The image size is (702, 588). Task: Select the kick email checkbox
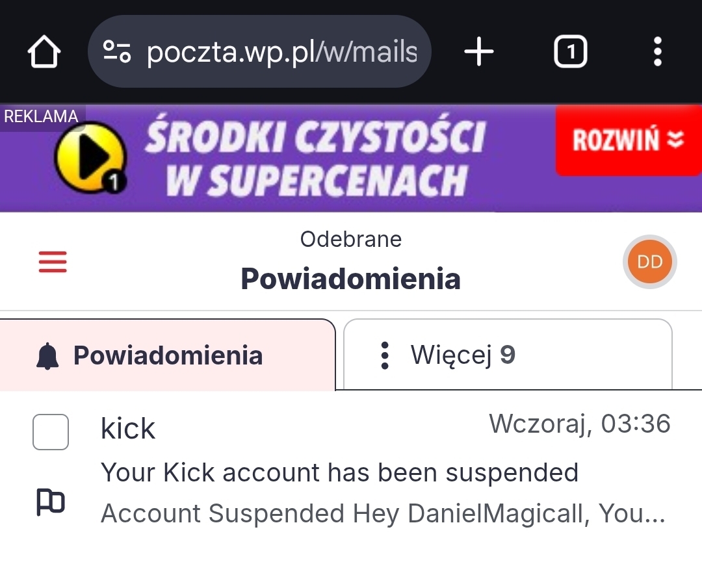(x=51, y=432)
